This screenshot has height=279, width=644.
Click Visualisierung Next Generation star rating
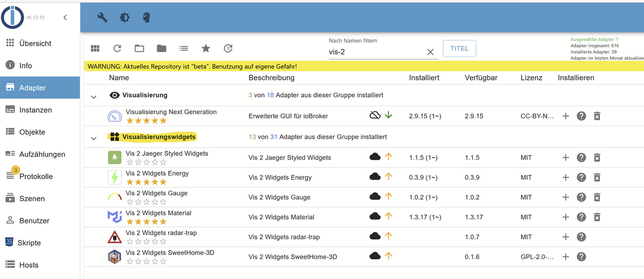[x=147, y=121]
